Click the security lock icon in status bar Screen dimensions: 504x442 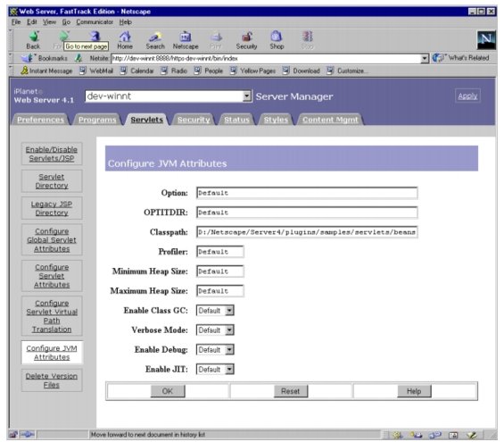(x=12, y=434)
